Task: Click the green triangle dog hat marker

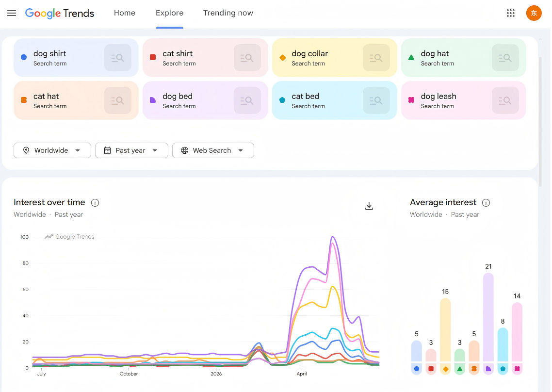Action: click(x=411, y=57)
